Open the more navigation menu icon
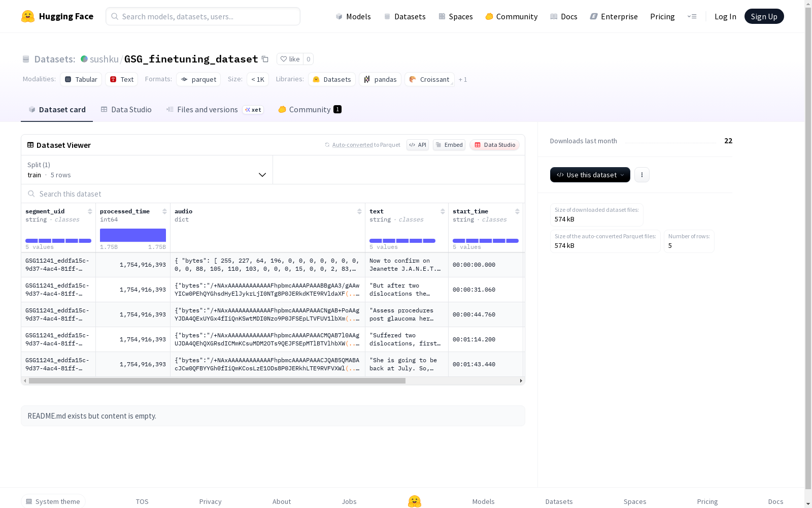 [x=692, y=16]
